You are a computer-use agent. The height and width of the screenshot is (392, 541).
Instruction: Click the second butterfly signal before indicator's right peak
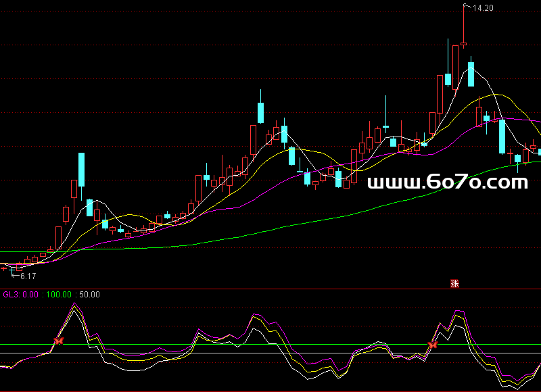pos(432,344)
